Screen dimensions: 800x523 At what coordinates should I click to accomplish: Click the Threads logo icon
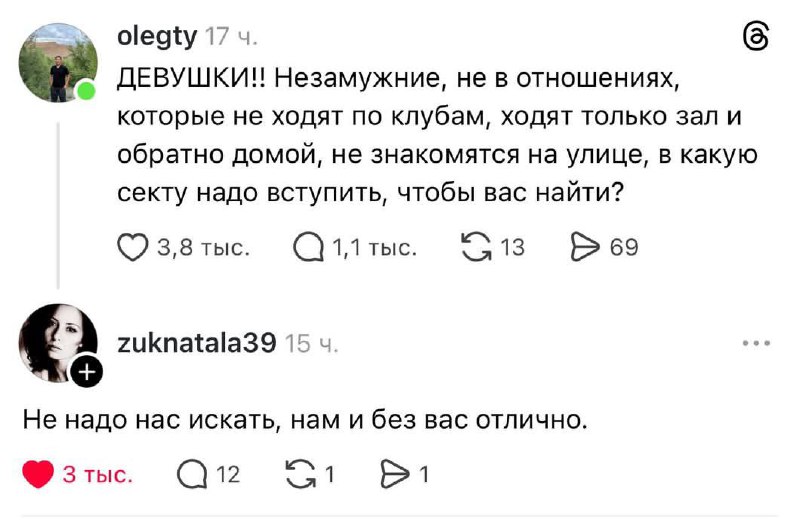point(757,37)
